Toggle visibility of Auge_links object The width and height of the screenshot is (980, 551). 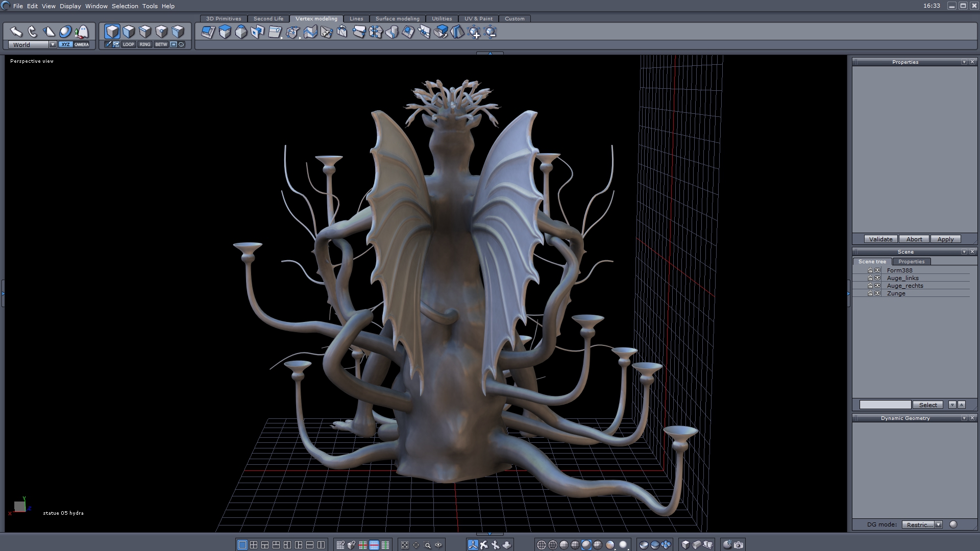tap(877, 278)
